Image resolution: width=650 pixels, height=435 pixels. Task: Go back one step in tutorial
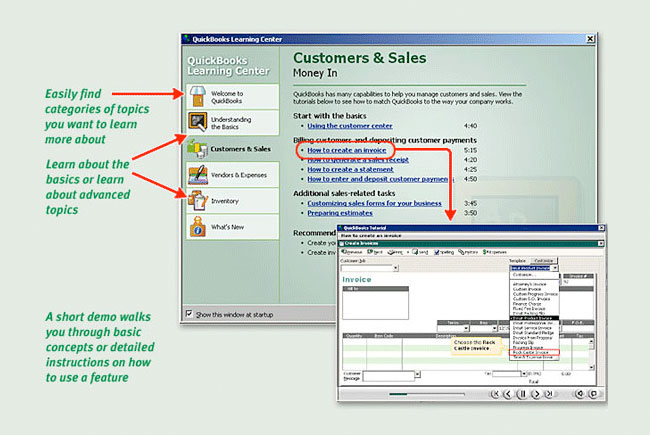(508, 394)
